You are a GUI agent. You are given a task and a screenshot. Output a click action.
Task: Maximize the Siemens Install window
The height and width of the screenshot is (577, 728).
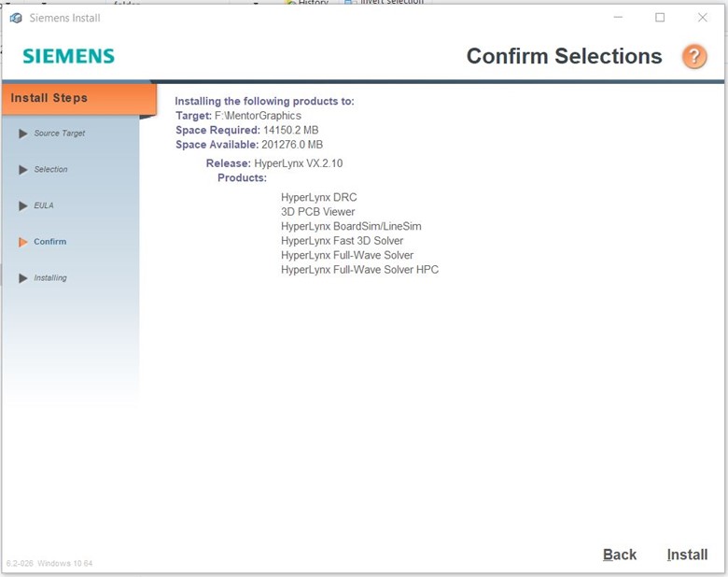point(660,18)
